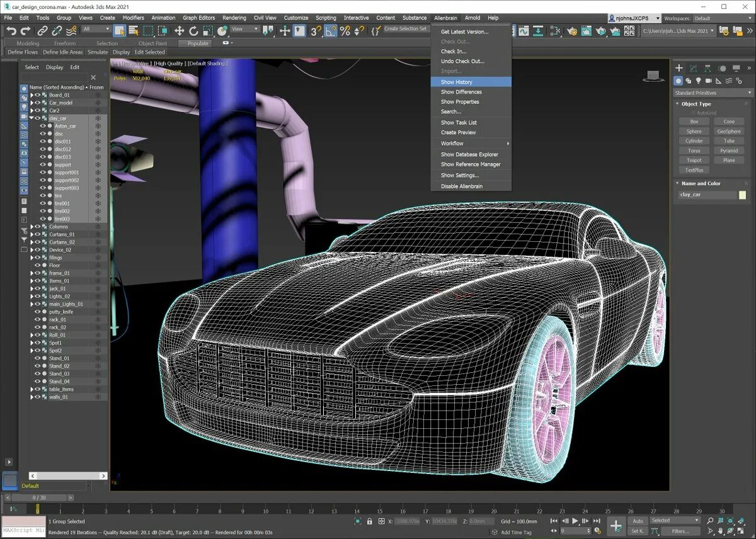Image resolution: width=756 pixels, height=539 pixels.
Task: Click the Select and Link icon
Action: click(x=42, y=30)
